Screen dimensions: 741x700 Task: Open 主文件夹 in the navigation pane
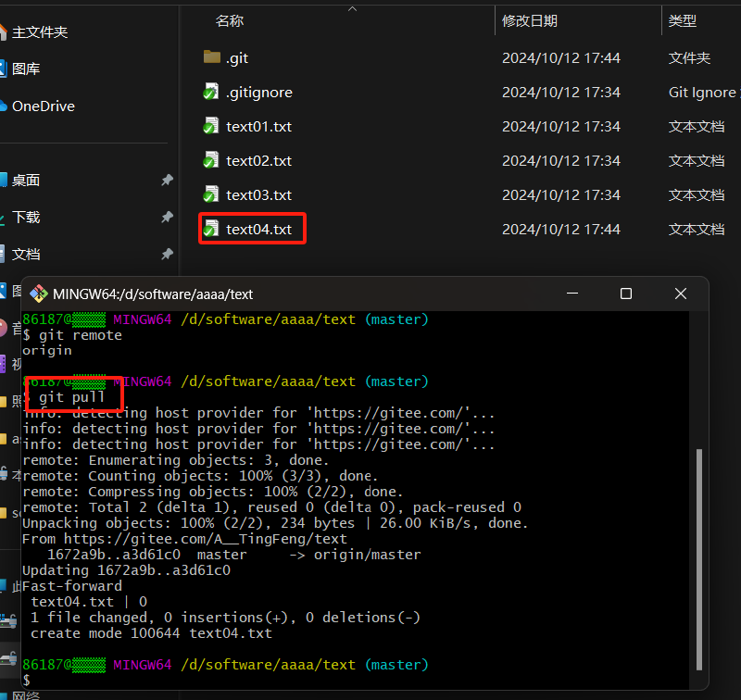pyautogui.click(x=40, y=32)
